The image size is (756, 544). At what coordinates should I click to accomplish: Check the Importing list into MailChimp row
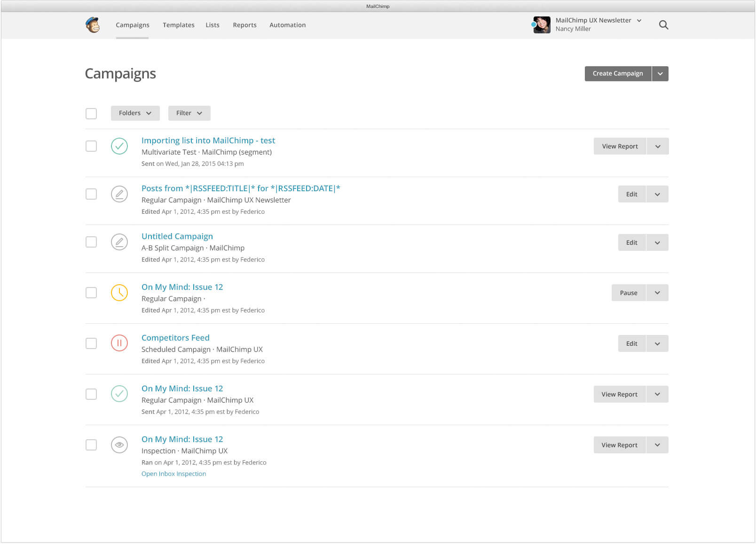(91, 146)
